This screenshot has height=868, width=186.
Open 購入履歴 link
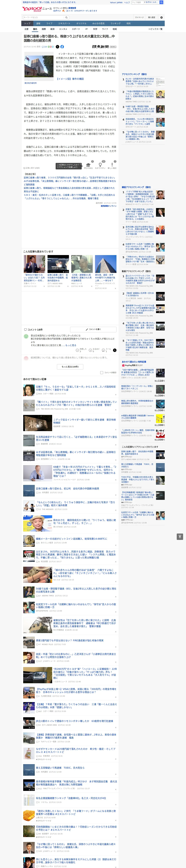coord(152,17)
